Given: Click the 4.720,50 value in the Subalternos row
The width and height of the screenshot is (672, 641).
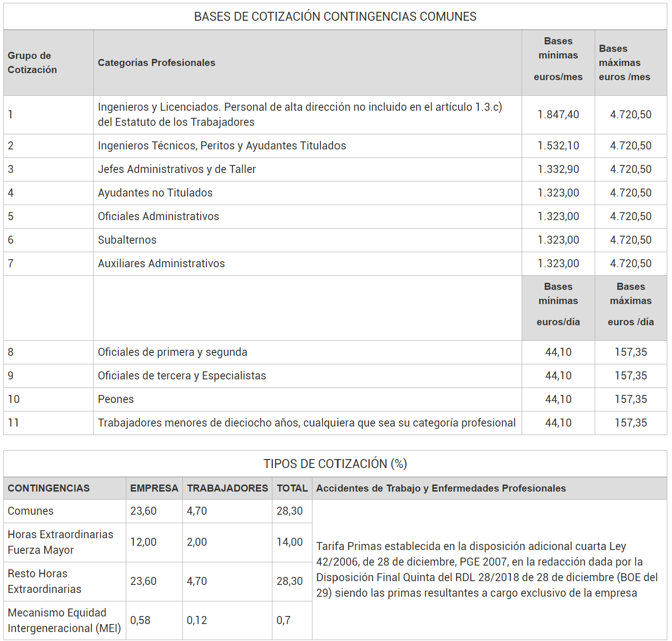Looking at the screenshot, I should [x=631, y=240].
